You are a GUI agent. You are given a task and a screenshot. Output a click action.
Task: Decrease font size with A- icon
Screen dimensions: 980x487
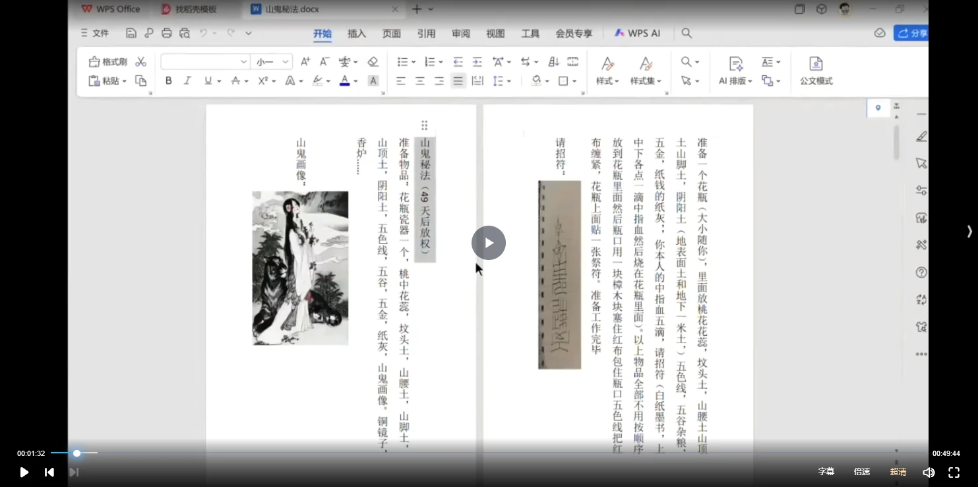[x=324, y=61]
